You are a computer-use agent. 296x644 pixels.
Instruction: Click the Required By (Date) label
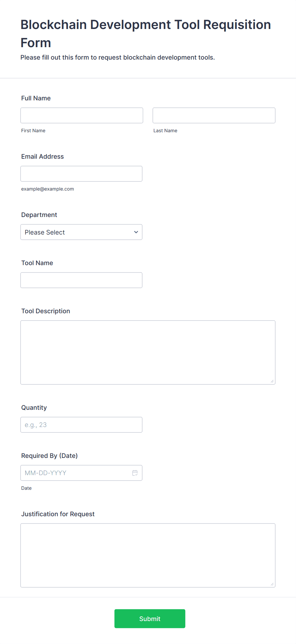tap(50, 456)
